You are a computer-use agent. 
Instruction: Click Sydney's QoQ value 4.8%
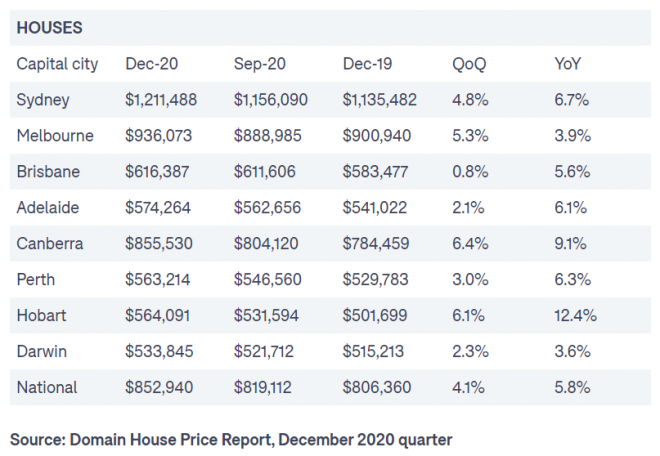point(469,100)
